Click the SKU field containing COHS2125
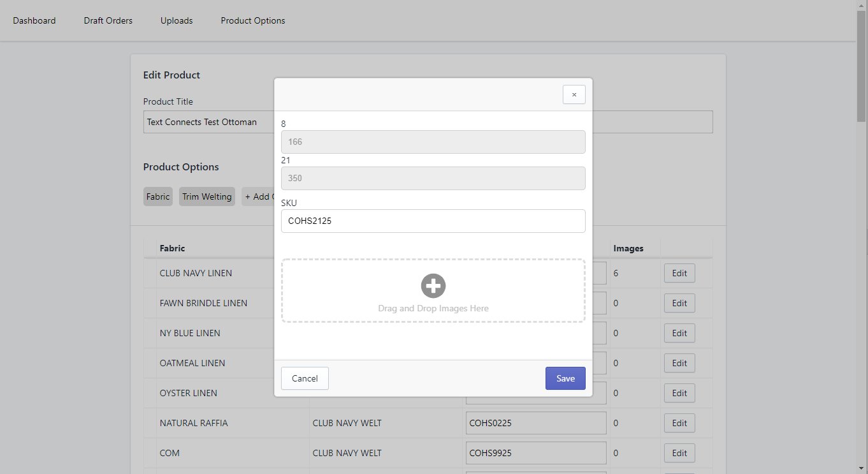This screenshot has width=868, height=474. (433, 221)
